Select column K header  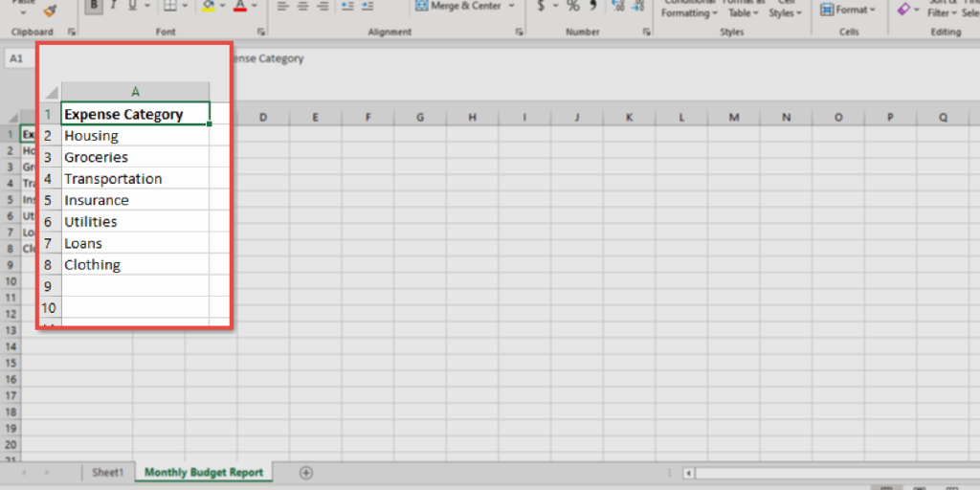click(630, 117)
